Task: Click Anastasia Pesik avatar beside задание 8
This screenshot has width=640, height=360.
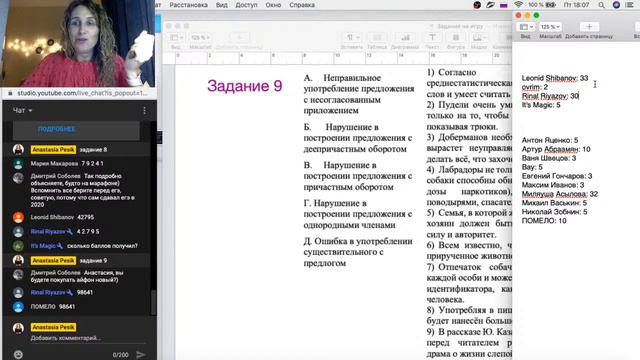Action: [x=18, y=149]
